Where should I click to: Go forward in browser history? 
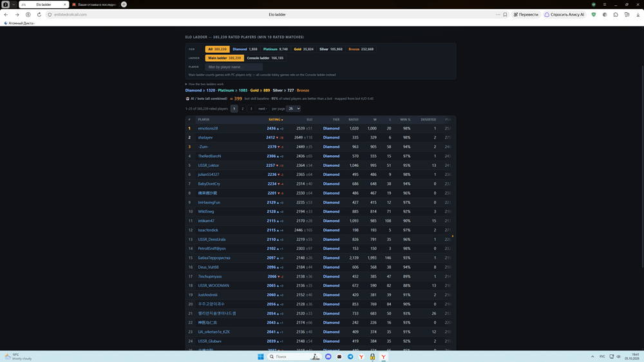click(x=17, y=14)
